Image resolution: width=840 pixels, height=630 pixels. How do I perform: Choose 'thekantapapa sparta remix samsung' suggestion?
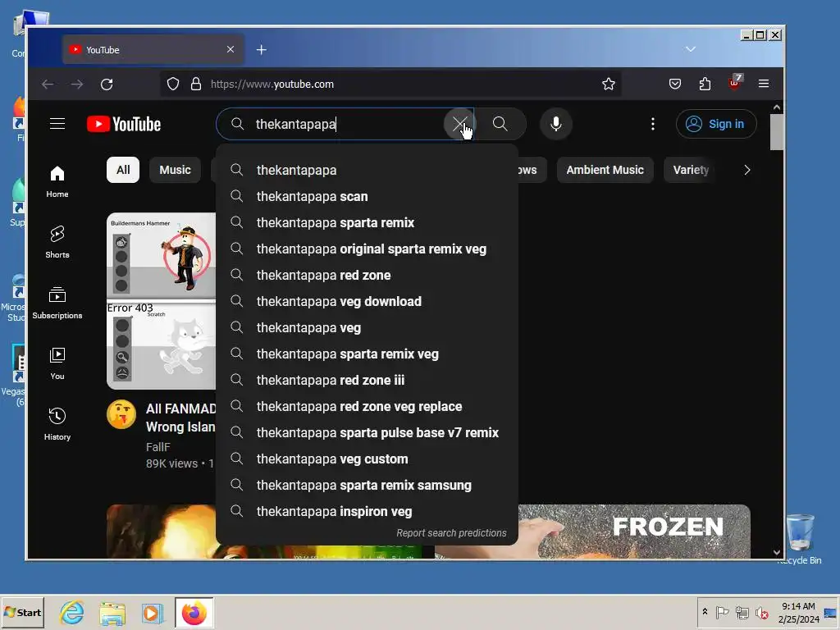coord(367,486)
